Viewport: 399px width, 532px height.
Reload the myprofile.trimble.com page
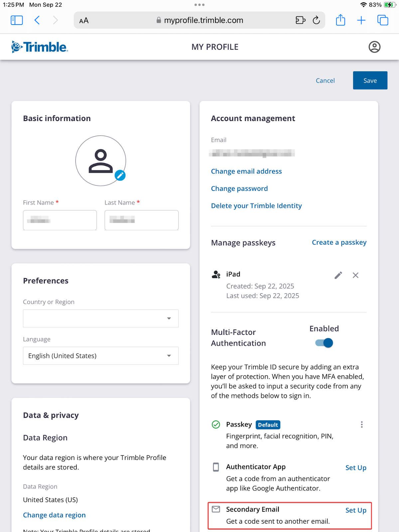316,20
